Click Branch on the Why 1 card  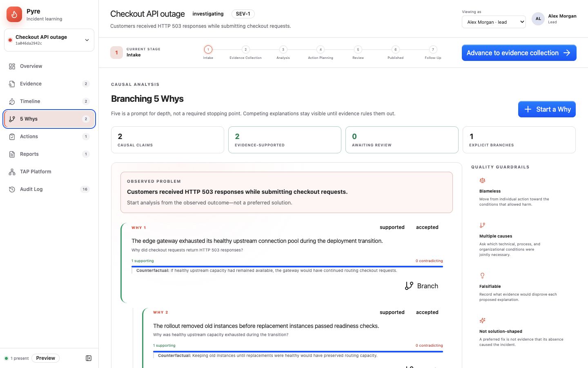click(421, 286)
